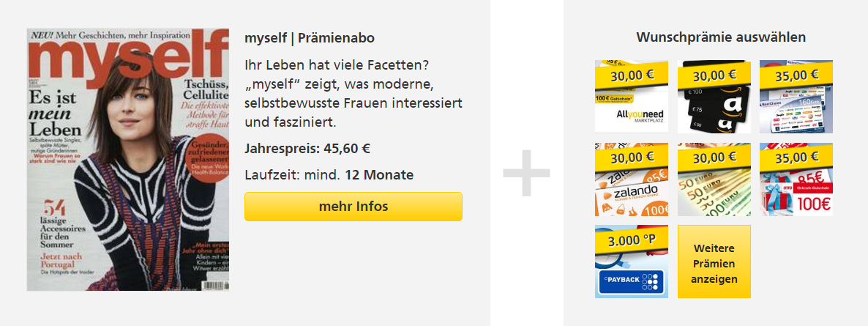868x326 pixels.
Task: Open the myself magazine cover image
Action: 128,160
